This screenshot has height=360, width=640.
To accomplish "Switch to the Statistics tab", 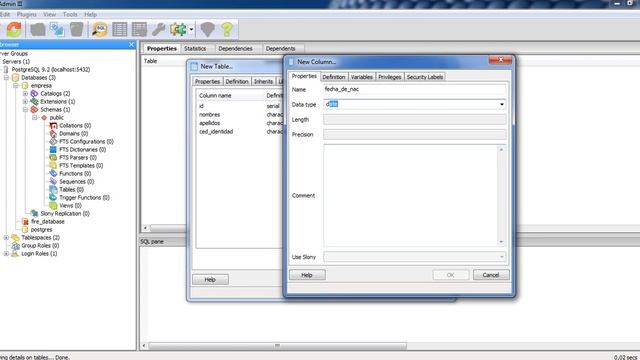I will 195,48.
